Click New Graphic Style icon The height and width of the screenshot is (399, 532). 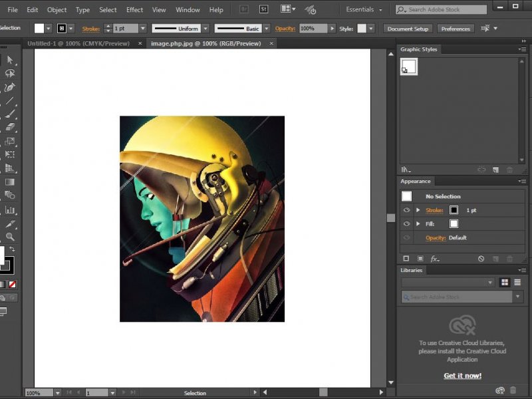(x=495, y=170)
